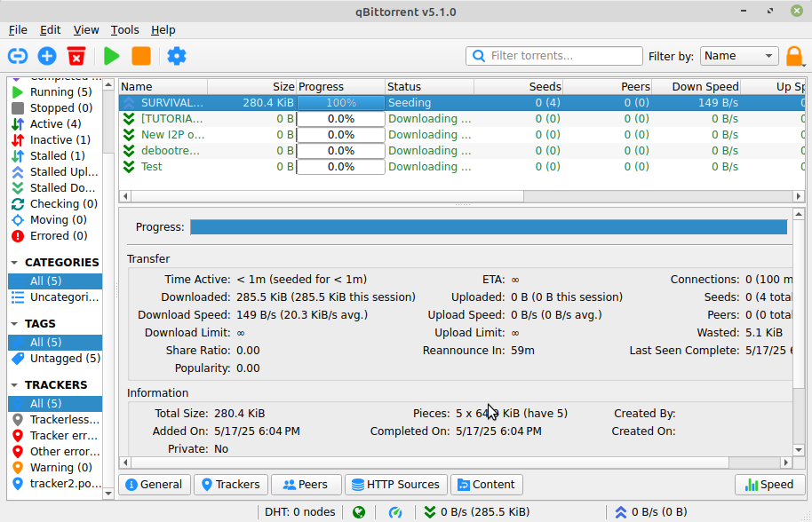Click the Add Torrent File plus icon
The image size is (812, 522).
click(x=47, y=56)
